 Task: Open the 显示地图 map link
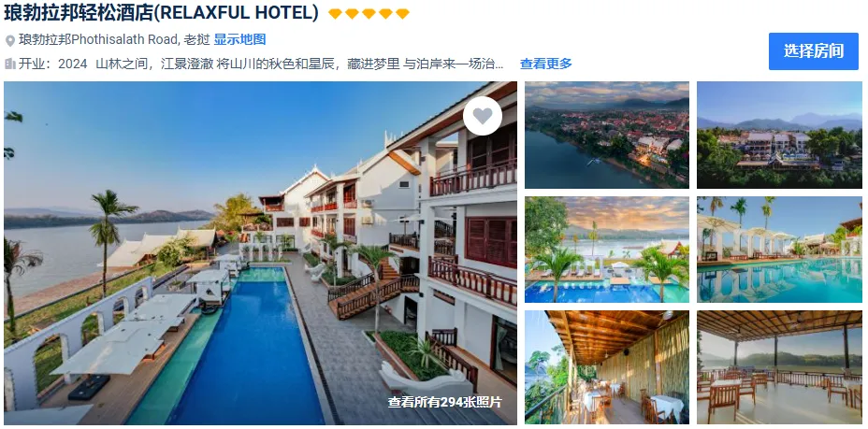point(239,40)
